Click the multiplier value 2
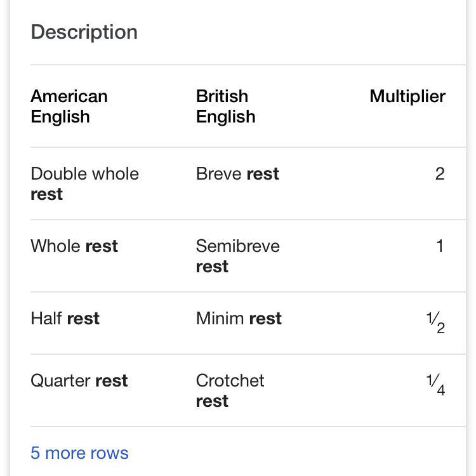Viewport: 476px width, 476px height. [439, 174]
